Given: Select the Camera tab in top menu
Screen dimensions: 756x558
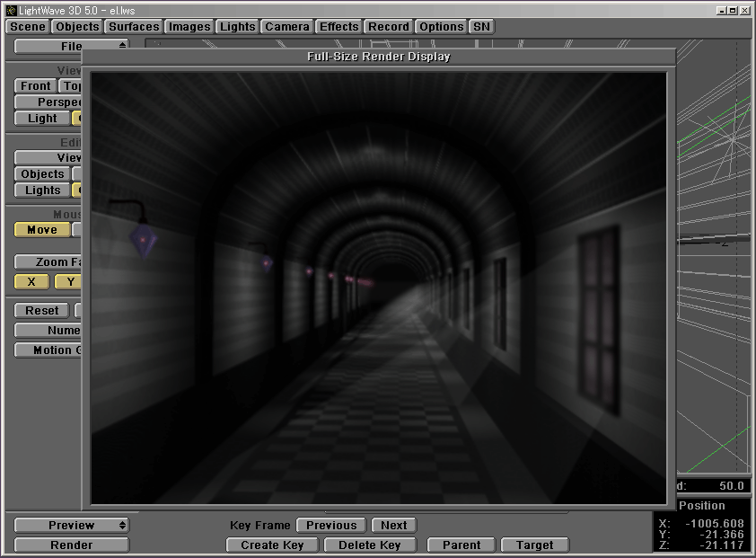Looking at the screenshot, I should [x=287, y=27].
